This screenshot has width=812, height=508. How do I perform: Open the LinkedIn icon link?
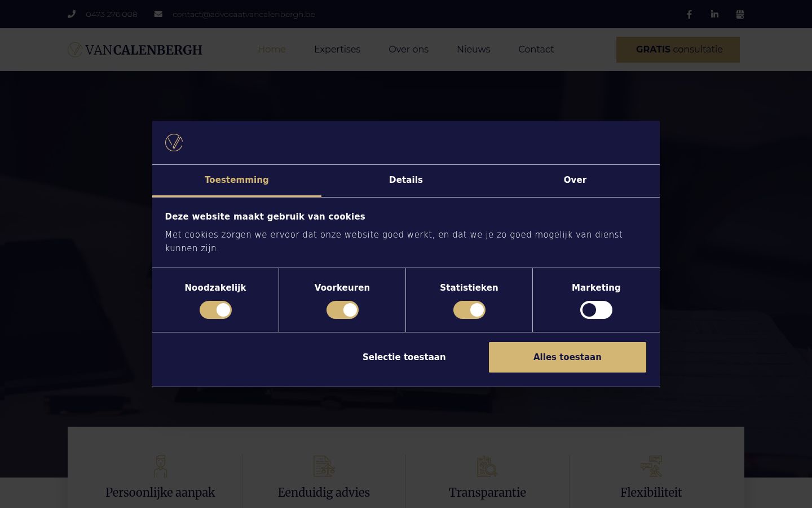[x=714, y=14]
